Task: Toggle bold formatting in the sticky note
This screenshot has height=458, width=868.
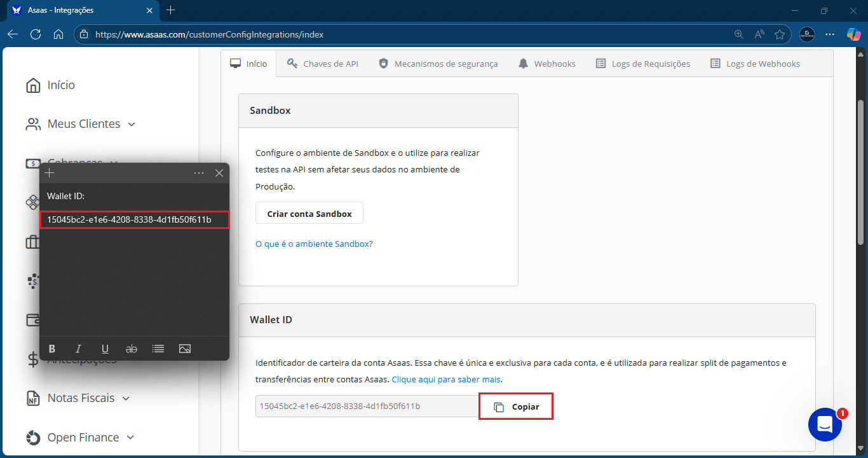Action: pyautogui.click(x=52, y=348)
